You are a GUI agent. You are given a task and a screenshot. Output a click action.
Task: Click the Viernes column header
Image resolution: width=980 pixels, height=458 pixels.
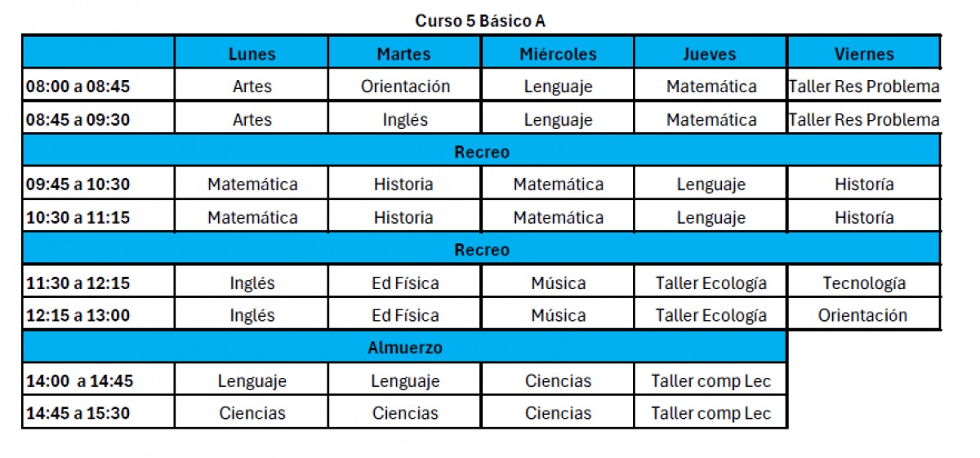coord(864,54)
